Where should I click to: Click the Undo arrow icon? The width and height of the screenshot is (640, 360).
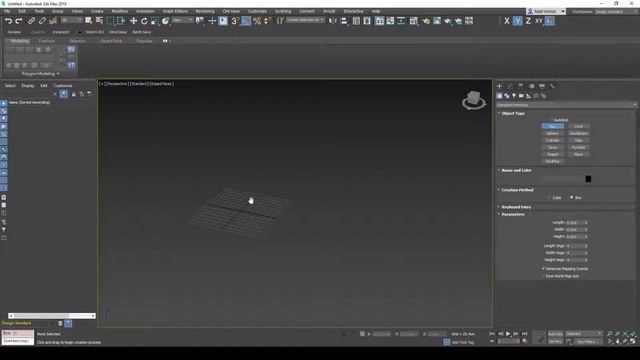pos(9,21)
